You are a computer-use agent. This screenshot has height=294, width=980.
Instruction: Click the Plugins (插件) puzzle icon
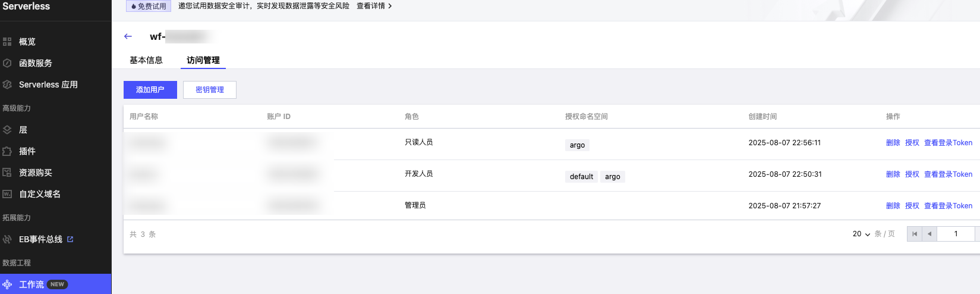pyautogui.click(x=7, y=151)
